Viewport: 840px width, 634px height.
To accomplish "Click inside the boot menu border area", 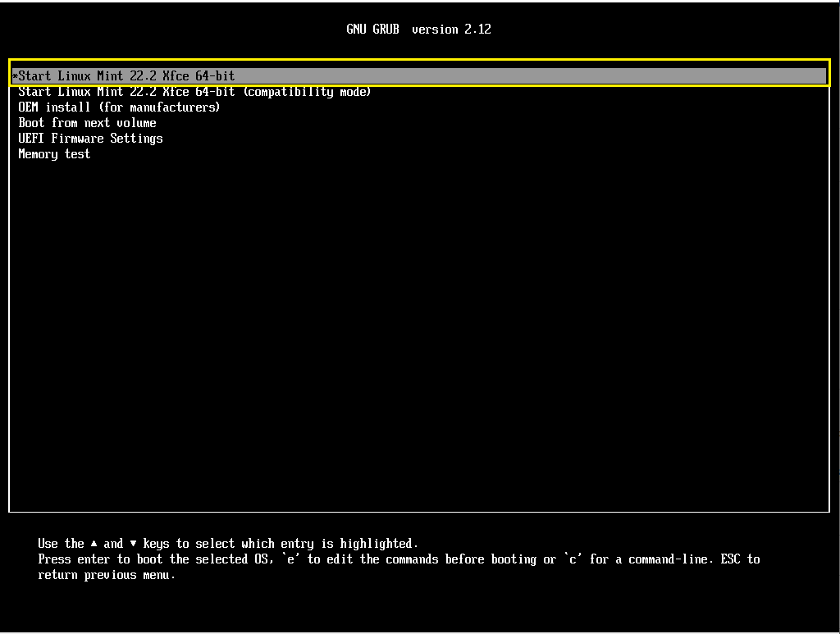I will (x=420, y=328).
